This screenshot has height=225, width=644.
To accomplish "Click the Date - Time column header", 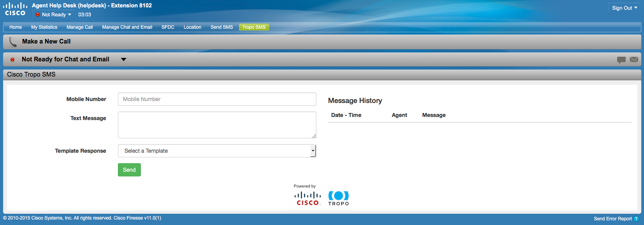I will (x=346, y=115).
